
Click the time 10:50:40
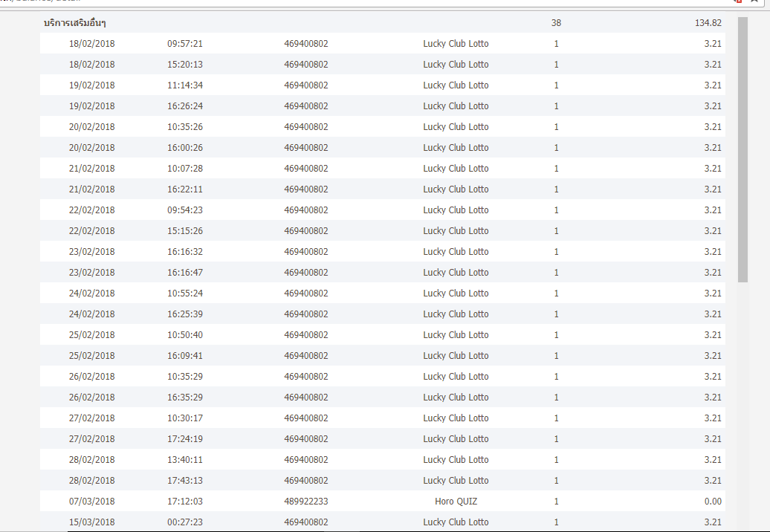pos(185,334)
